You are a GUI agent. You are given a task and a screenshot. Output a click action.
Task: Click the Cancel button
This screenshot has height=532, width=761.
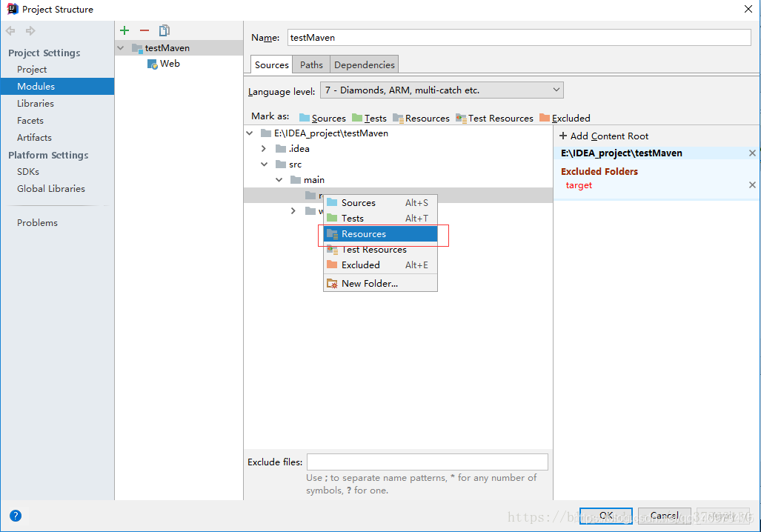[665, 516]
